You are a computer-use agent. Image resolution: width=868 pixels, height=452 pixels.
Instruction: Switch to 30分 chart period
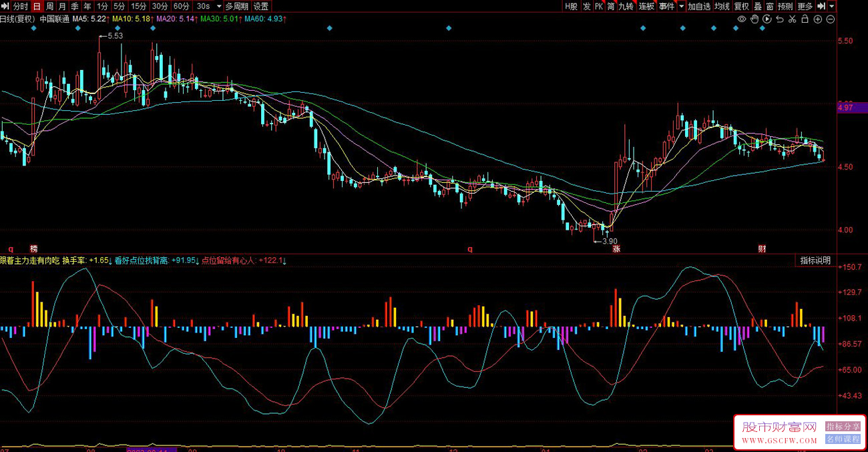point(160,6)
